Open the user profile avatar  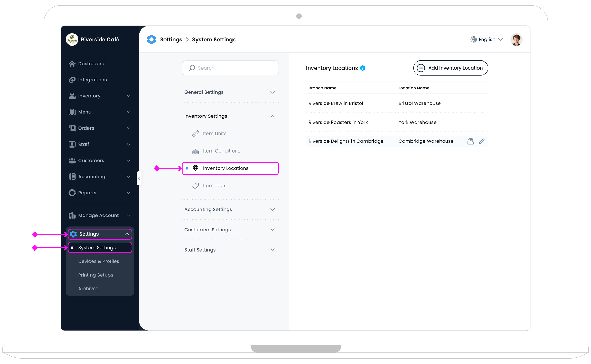click(516, 40)
